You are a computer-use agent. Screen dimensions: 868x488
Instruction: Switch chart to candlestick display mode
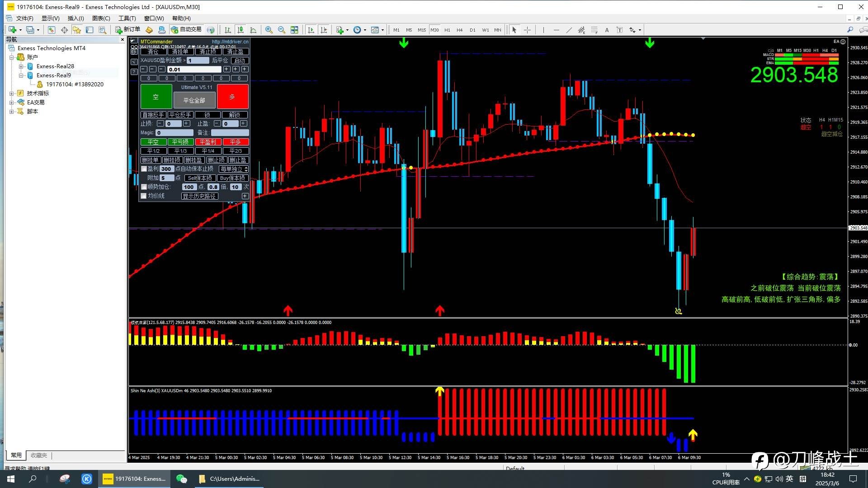tap(241, 30)
